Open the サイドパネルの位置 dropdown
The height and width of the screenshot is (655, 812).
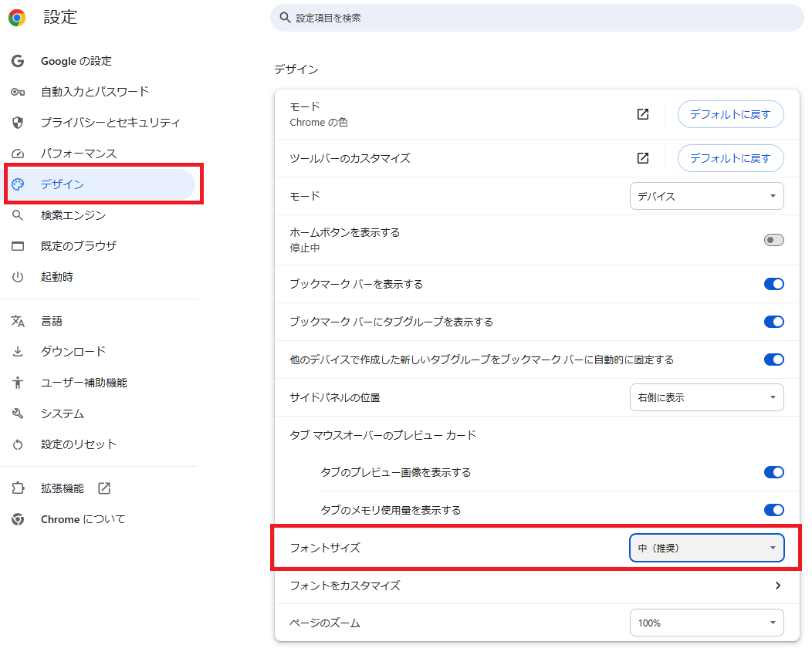tap(706, 397)
